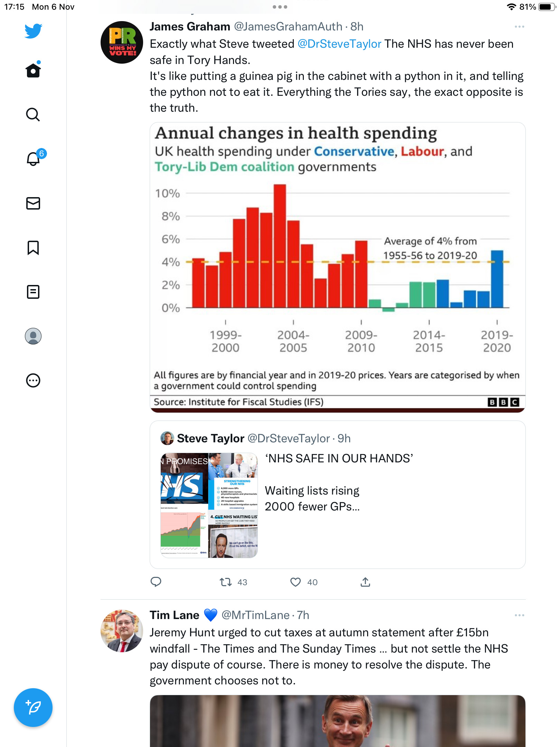Reply to James Graham's tweet

(x=156, y=582)
